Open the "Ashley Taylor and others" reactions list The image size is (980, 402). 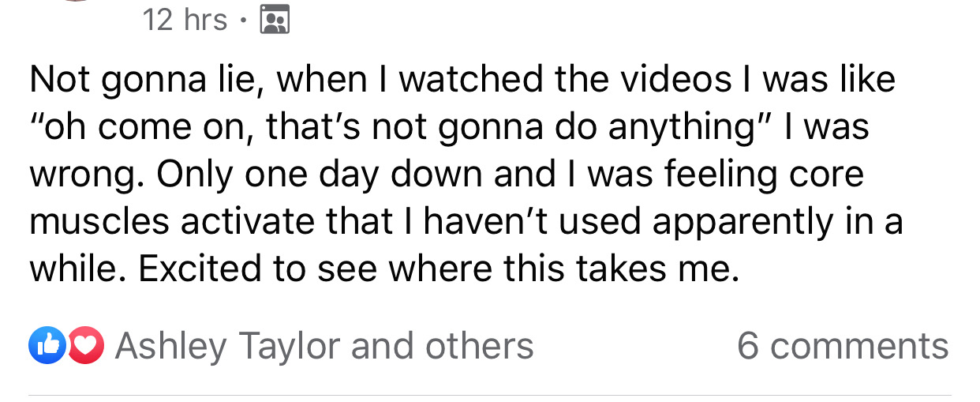(324, 346)
